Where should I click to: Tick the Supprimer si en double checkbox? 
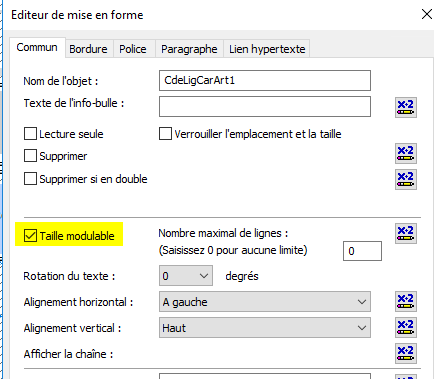pos(30,179)
